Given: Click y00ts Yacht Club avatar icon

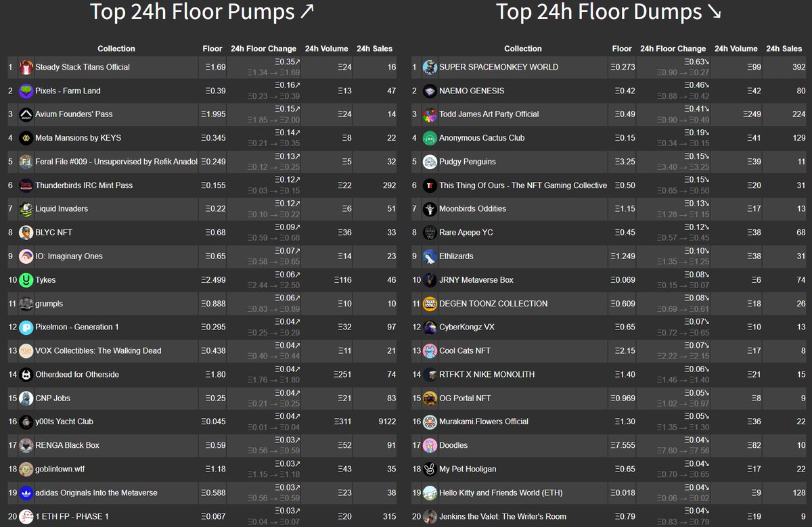Looking at the screenshot, I should coord(26,421).
